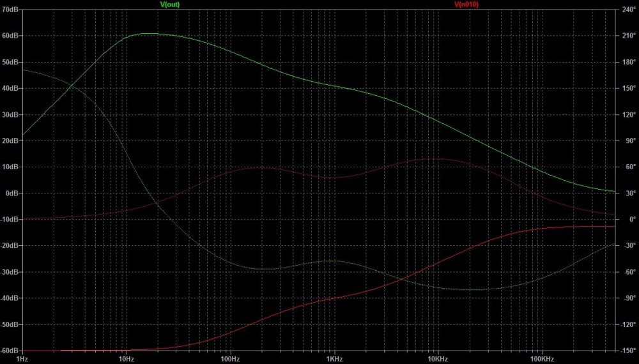Click the 40dB left axis label
This screenshot has height=364, width=639.
click(9, 89)
